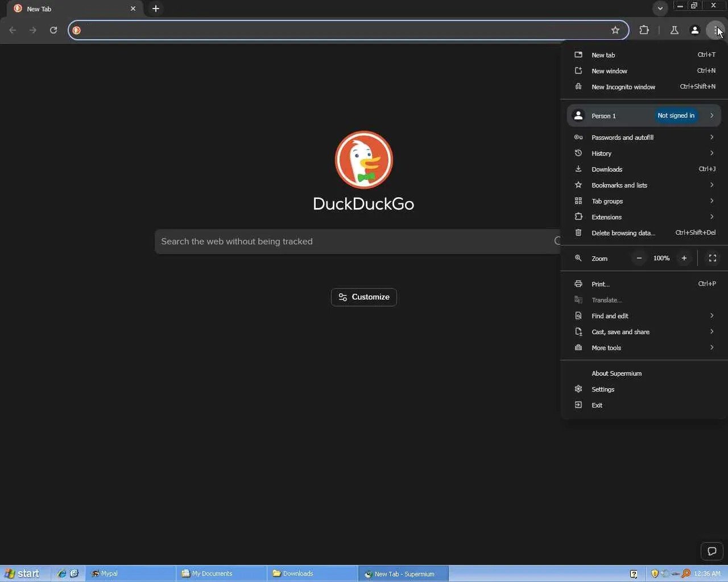728x582 pixels.
Task: Click the Cast, save and share icon
Action: point(578,332)
